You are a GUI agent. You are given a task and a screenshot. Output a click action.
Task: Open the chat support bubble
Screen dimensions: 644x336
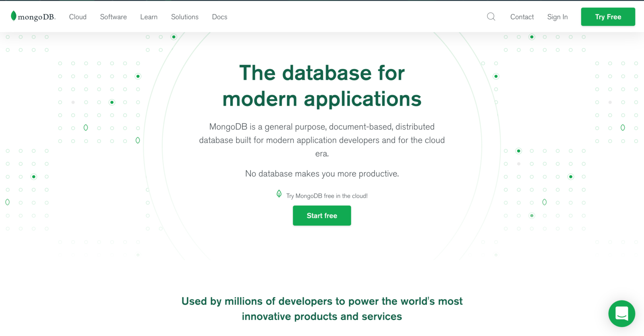point(621,313)
